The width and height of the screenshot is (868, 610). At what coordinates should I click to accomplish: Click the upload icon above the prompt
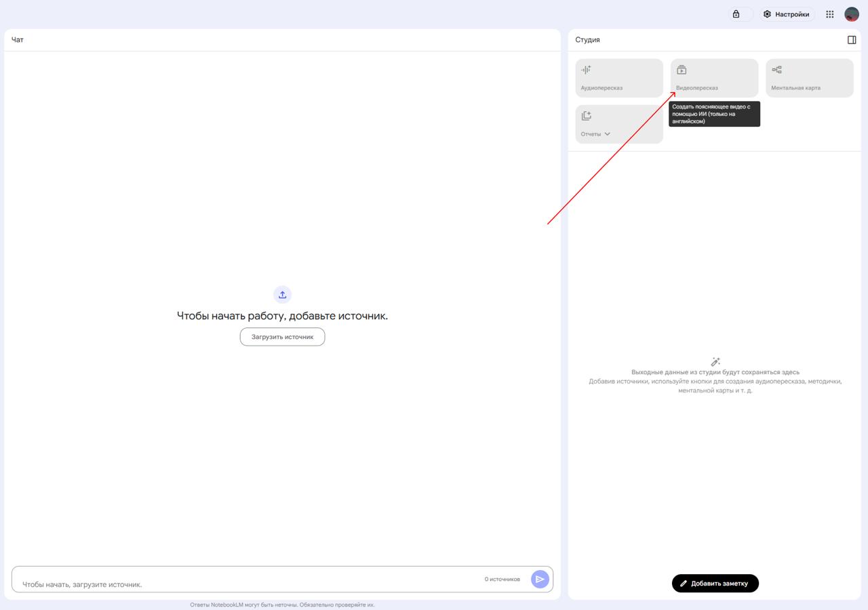[x=282, y=295]
